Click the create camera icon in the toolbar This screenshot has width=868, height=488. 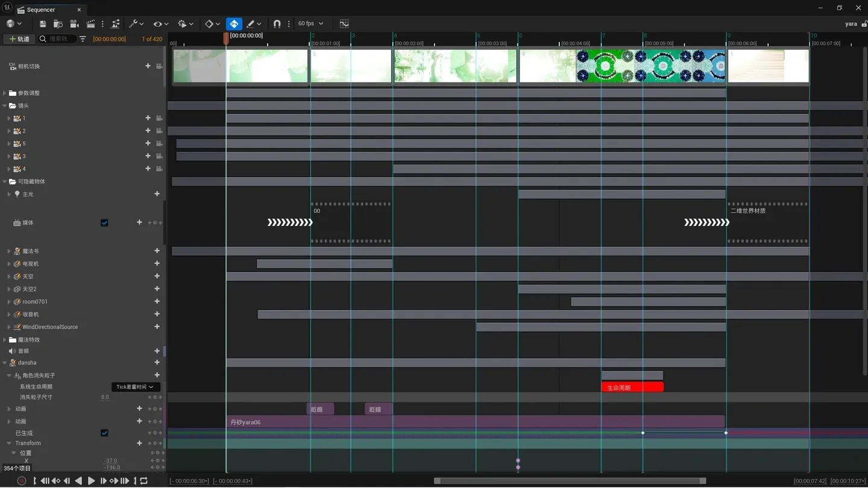[74, 24]
